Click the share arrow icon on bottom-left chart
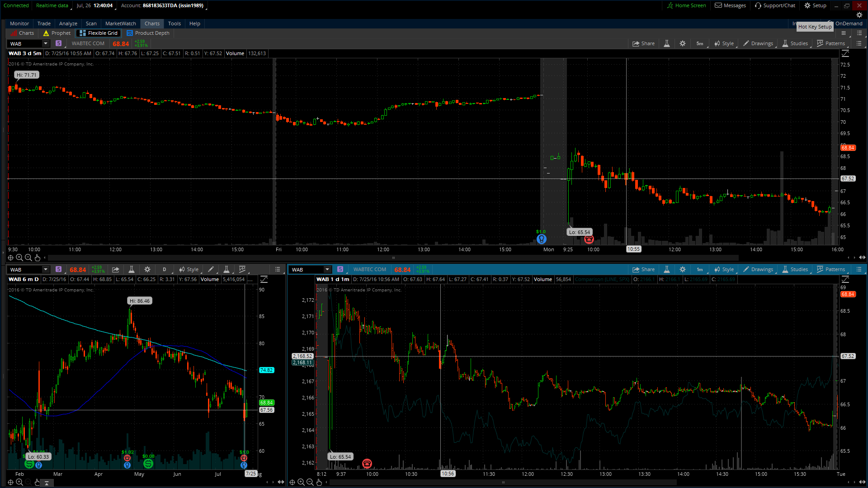This screenshot has width=868, height=488. coord(115,269)
